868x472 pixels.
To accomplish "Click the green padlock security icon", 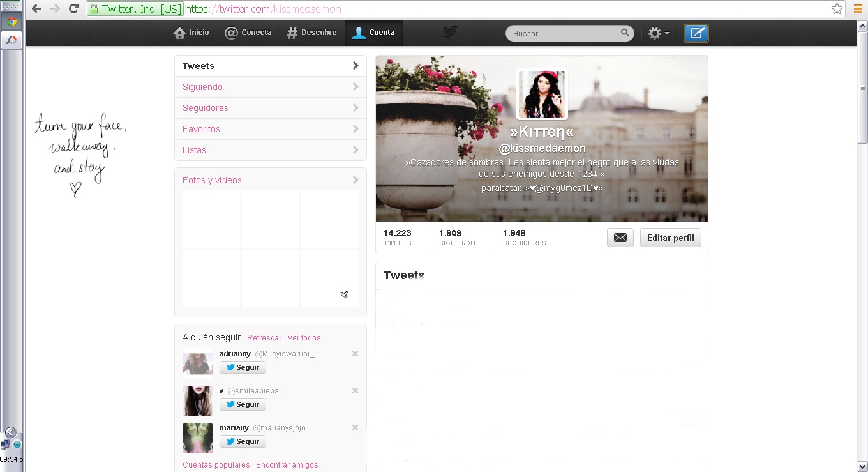I will pyautogui.click(x=94, y=9).
